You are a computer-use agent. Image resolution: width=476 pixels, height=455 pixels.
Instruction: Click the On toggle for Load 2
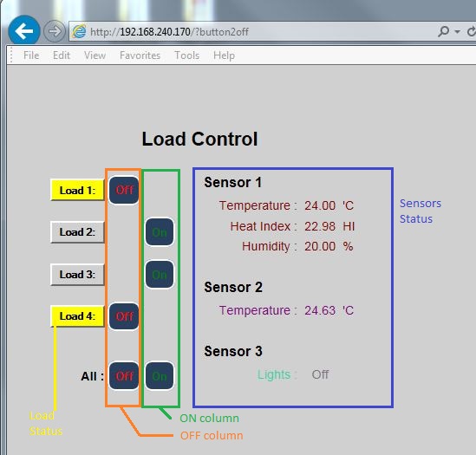(160, 232)
